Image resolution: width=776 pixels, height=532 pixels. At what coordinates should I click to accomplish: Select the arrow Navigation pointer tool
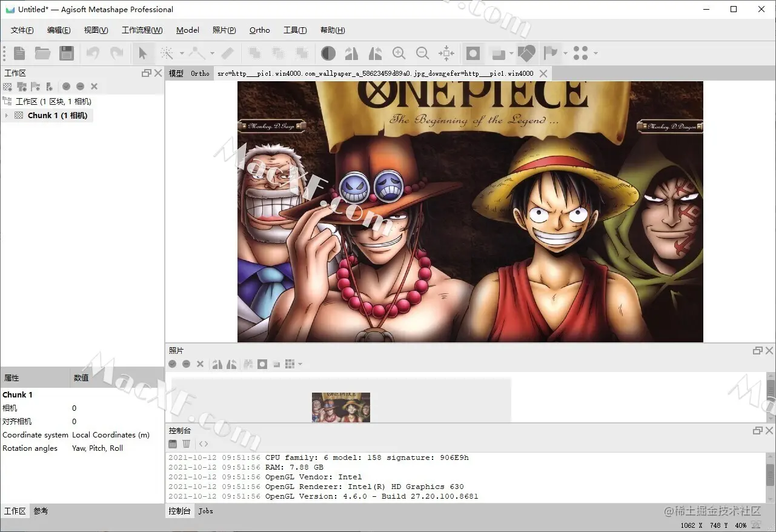pyautogui.click(x=142, y=53)
